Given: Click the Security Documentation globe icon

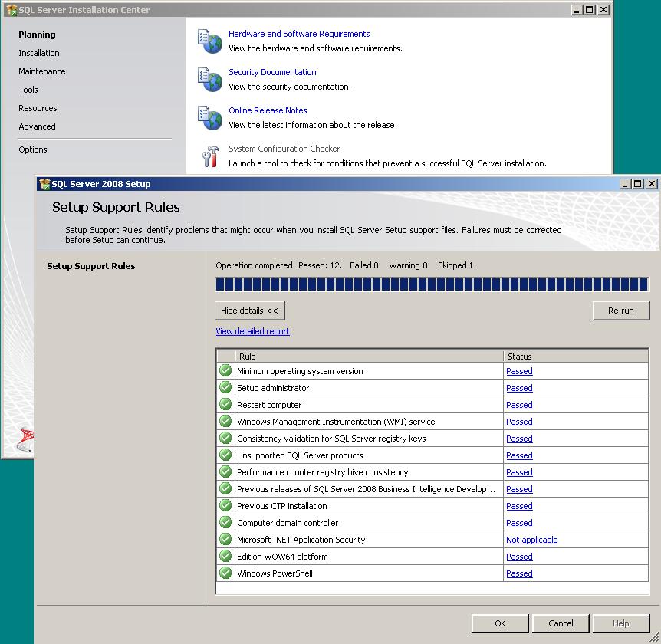Looking at the screenshot, I should pyautogui.click(x=210, y=80).
